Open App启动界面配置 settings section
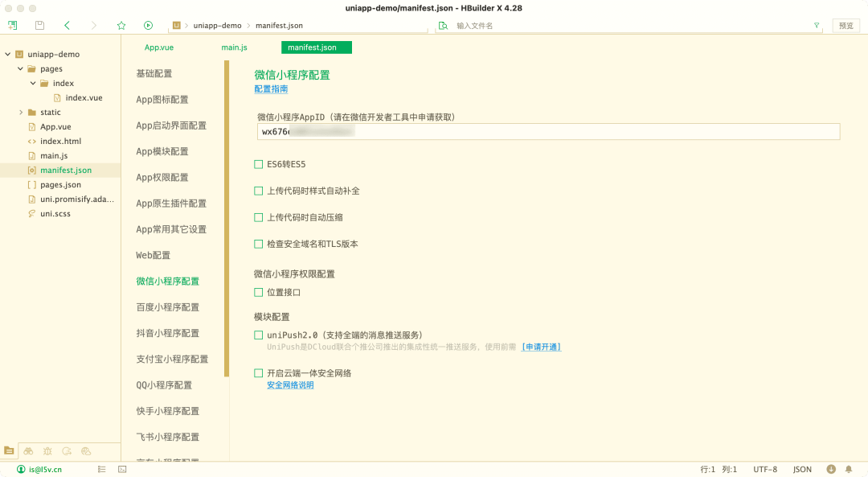 coord(171,125)
